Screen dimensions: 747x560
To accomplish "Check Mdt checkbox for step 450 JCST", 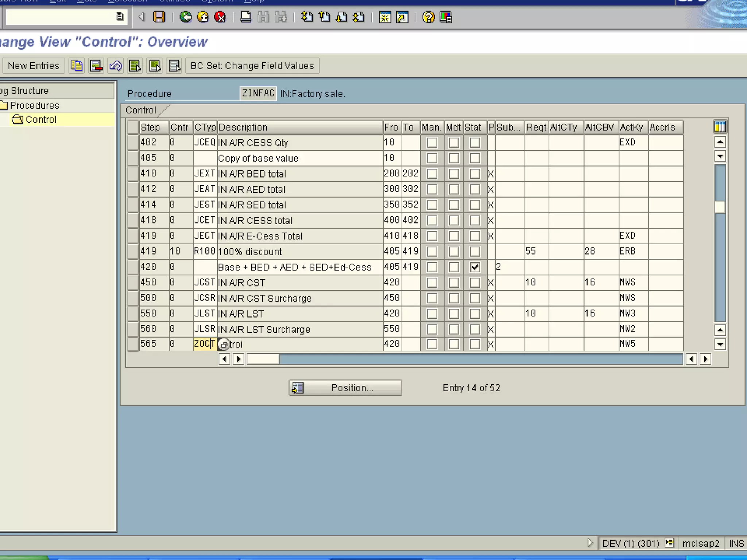I will 454,283.
